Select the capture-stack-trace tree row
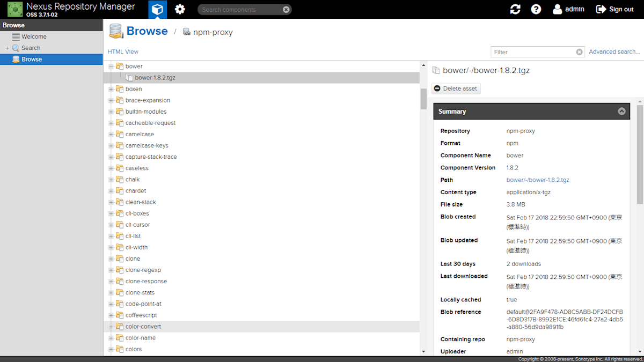Viewport: 644px width, 362px height. (x=261, y=157)
